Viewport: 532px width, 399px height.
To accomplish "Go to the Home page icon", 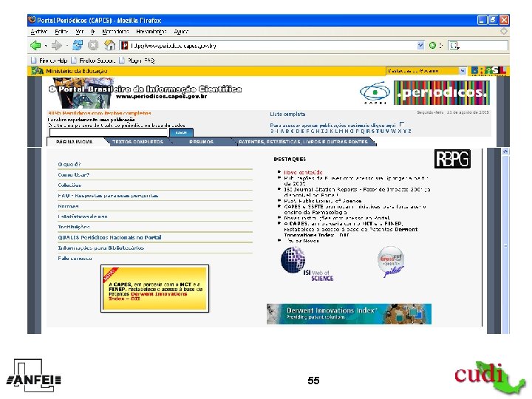I will pyautogui.click(x=109, y=45).
